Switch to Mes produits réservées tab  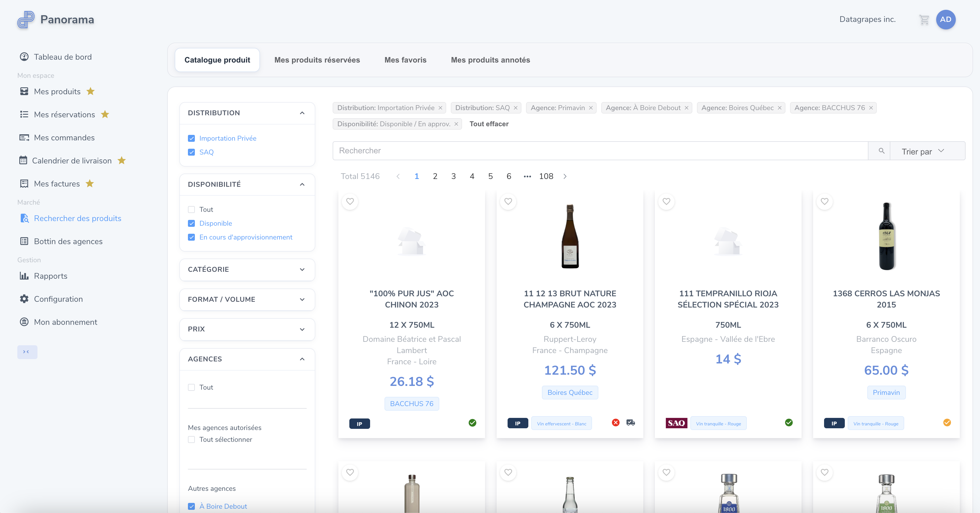(317, 60)
